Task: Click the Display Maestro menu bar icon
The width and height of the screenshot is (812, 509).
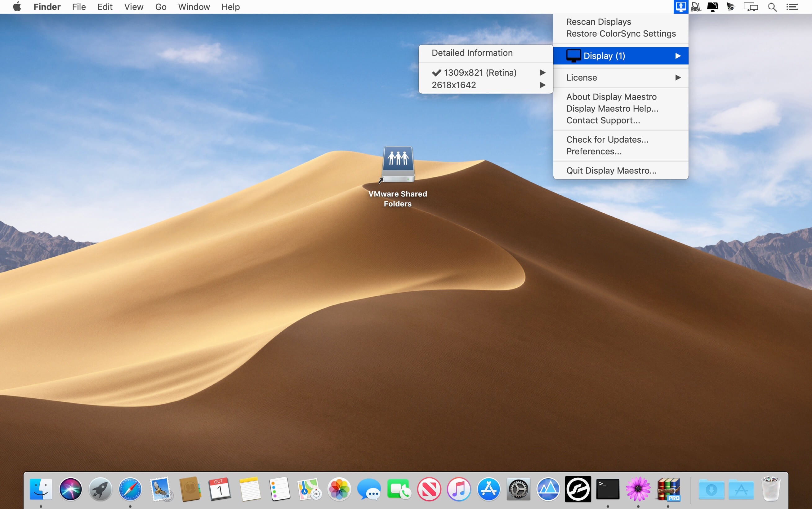Action: (680, 7)
